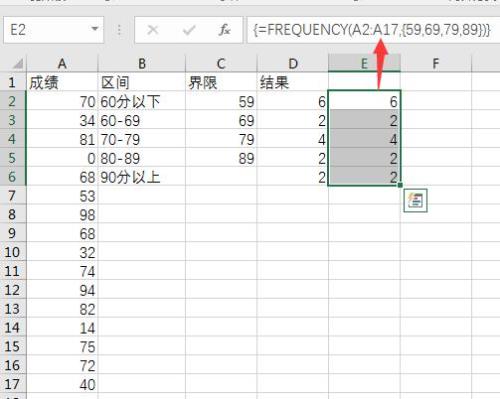
Task: Click the formula bar resize dots handle
Action: pyautogui.click(x=119, y=30)
